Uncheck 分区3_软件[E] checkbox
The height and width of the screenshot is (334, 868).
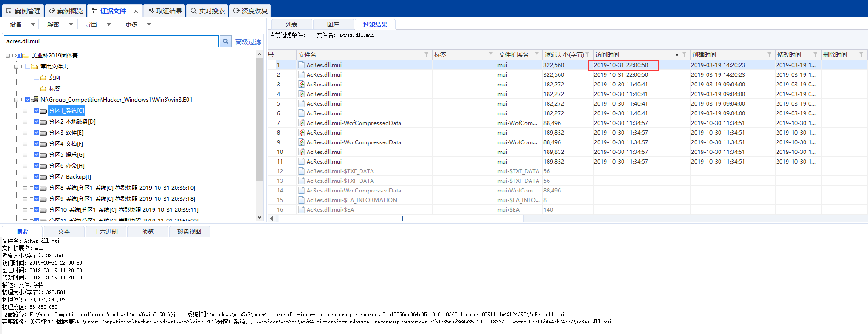[x=37, y=132]
